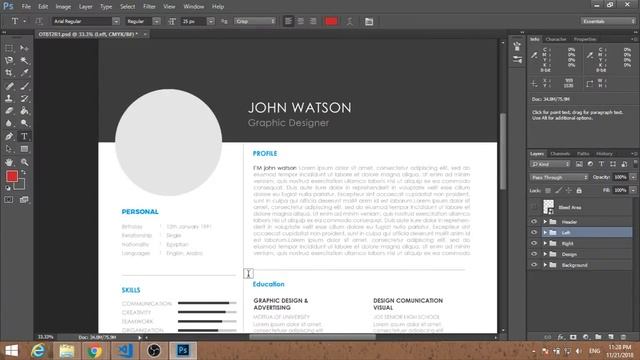Open the Filter menu
640x360 pixels.
pyautogui.click(x=149, y=7)
